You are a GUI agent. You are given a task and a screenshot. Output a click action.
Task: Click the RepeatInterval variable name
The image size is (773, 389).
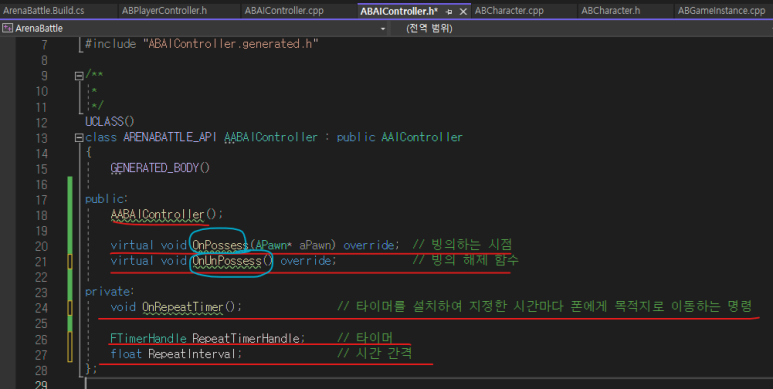192,354
